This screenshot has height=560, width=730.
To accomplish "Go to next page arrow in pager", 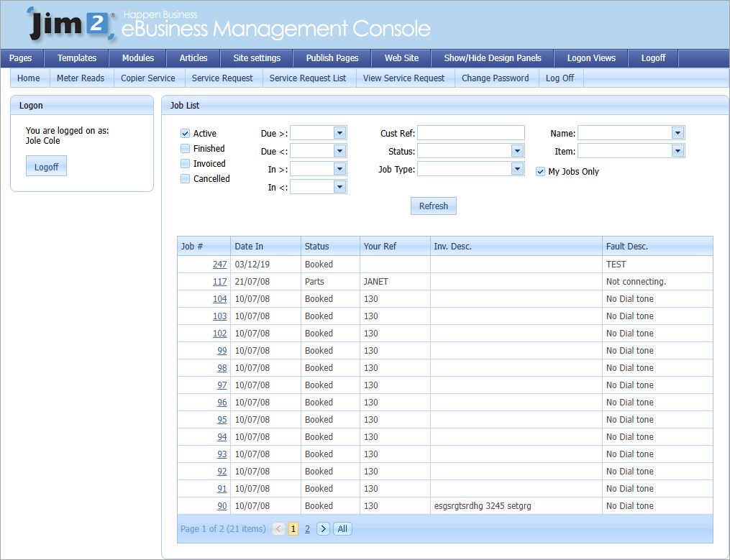I will [x=323, y=529].
